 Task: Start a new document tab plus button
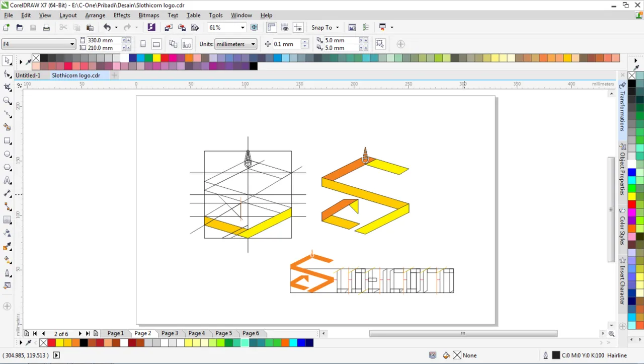point(115,76)
